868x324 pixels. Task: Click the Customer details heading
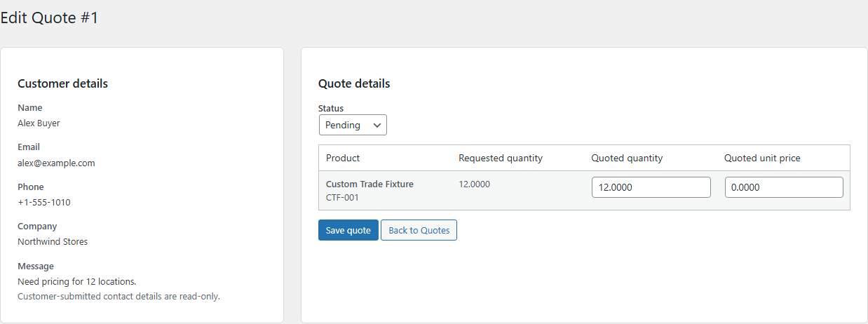[x=62, y=83]
